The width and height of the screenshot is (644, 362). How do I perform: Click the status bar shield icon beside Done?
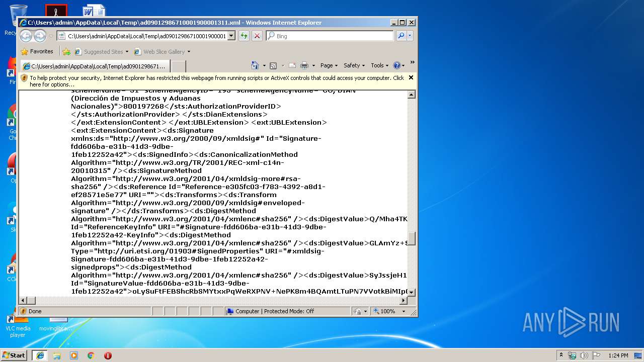click(x=23, y=311)
